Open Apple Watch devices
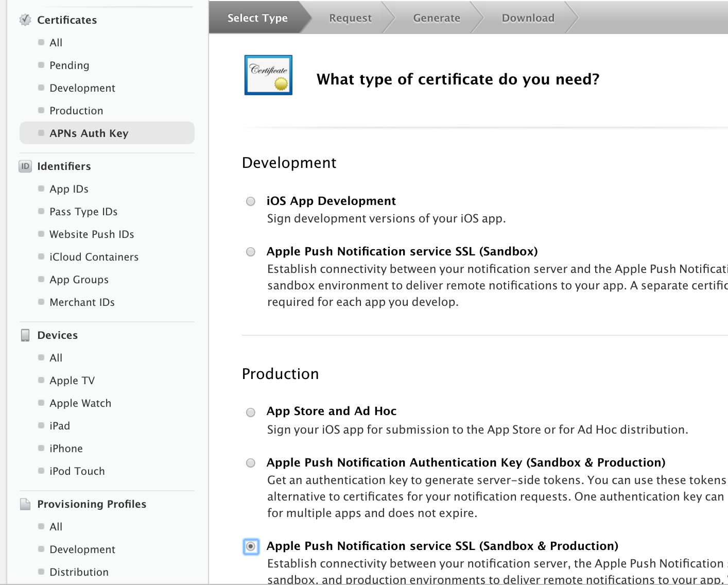 tap(80, 403)
